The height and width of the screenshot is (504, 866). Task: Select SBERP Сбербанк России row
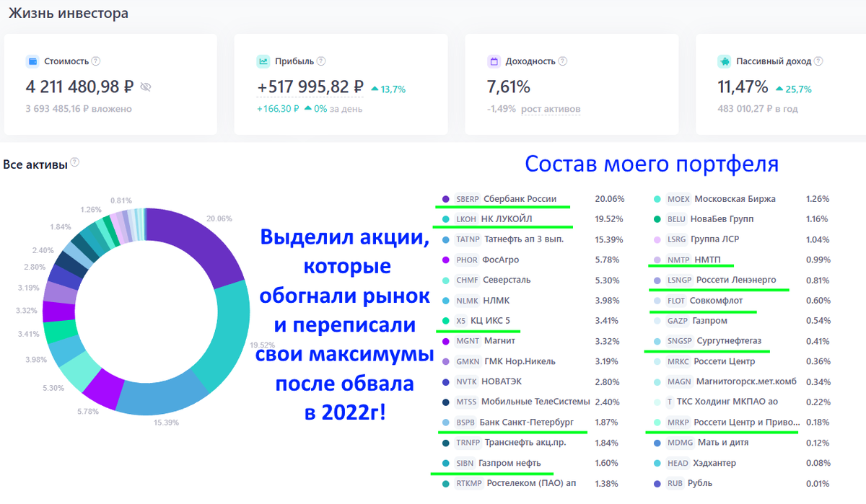533,199
